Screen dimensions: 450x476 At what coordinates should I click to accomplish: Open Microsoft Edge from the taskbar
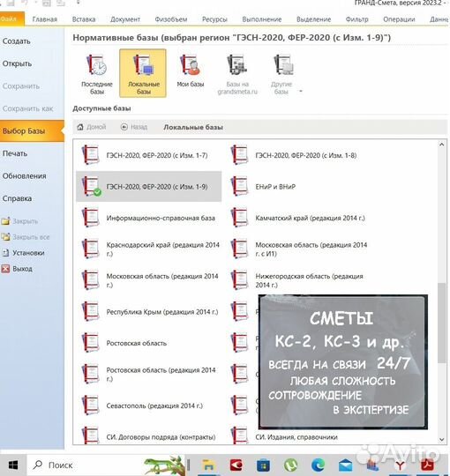click(x=318, y=465)
